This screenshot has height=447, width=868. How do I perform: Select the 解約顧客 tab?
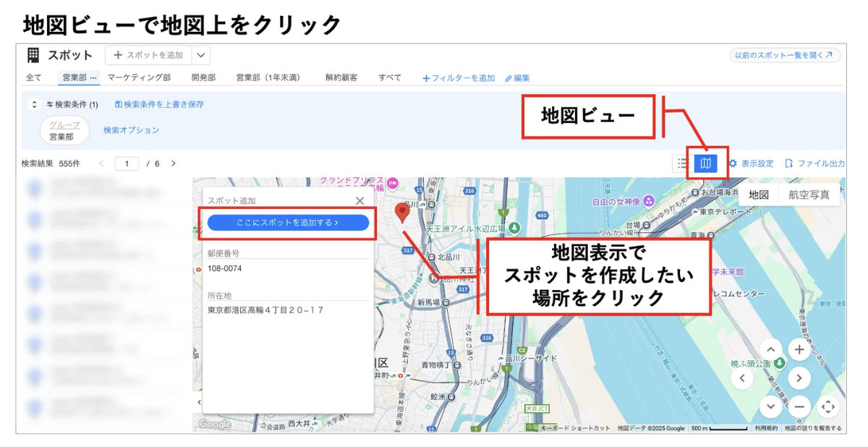coord(341,77)
